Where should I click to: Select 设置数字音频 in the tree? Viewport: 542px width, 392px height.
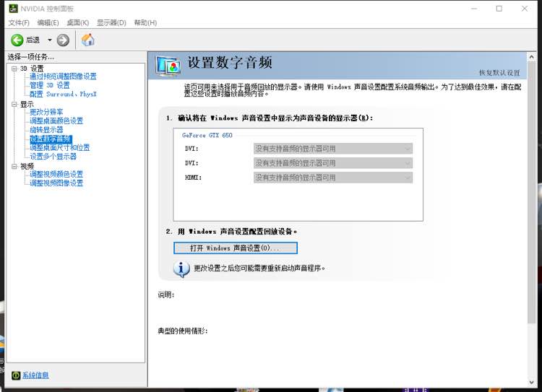coord(51,139)
